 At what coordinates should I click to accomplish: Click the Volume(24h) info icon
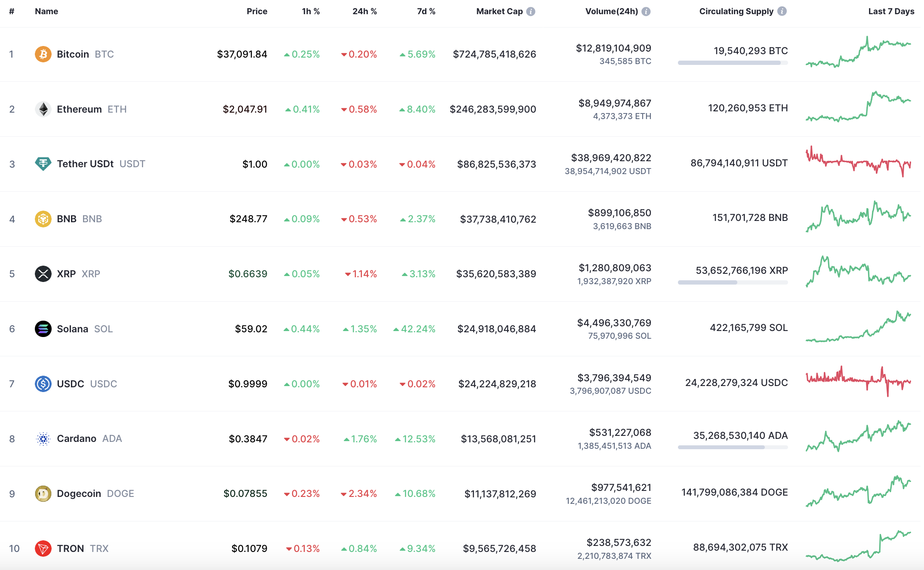[646, 12]
